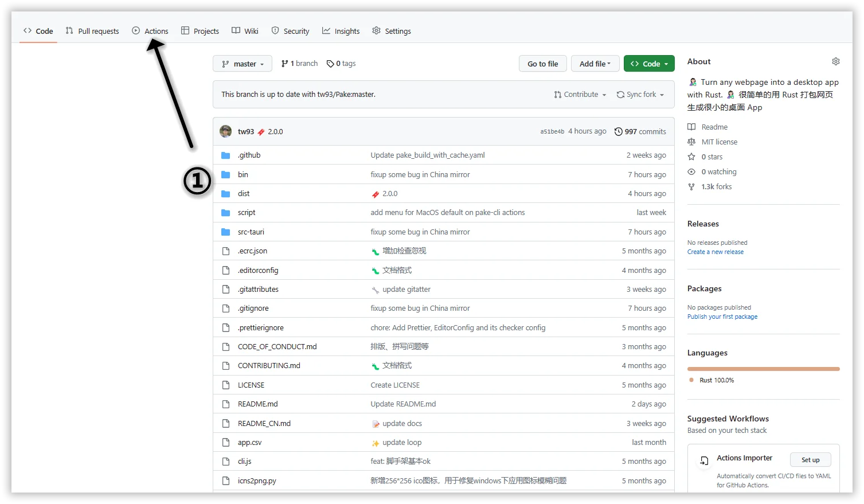Click the tags icon showing 0 tags
The image size is (864, 504).
[330, 64]
